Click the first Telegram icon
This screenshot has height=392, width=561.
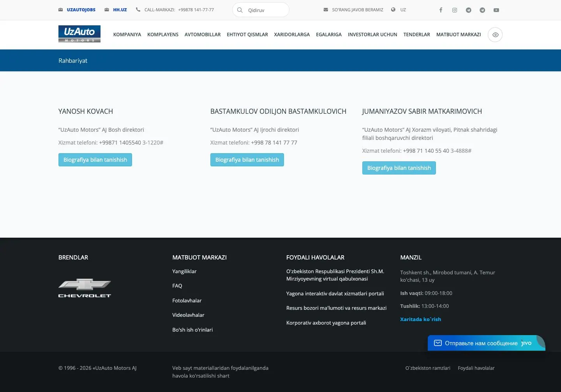click(x=469, y=10)
